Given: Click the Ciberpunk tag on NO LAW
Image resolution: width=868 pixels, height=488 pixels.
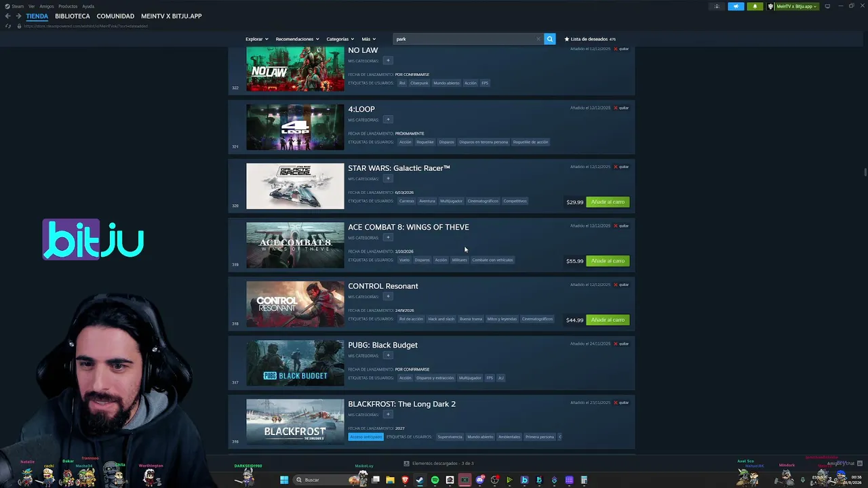Looking at the screenshot, I should 419,83.
